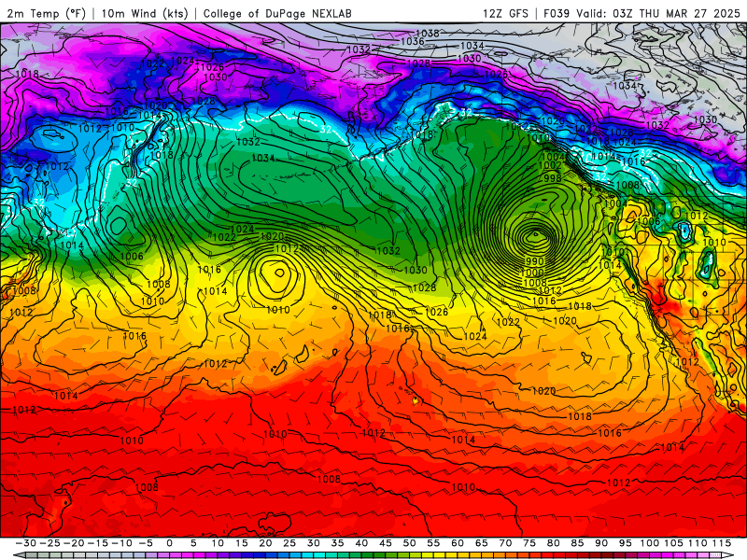Click the -15 value on temperature scale
Viewport: 747px width, 560px height.
point(97,543)
